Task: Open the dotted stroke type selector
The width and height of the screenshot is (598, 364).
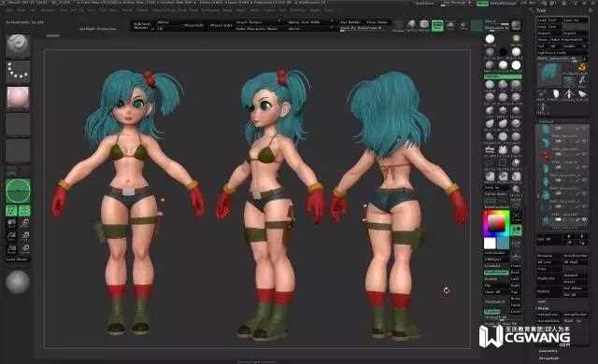Action: click(x=18, y=72)
